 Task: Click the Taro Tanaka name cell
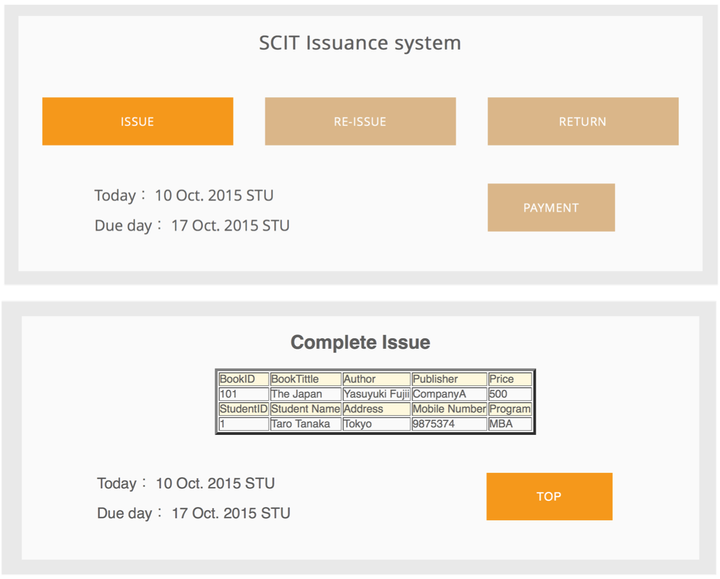305,424
